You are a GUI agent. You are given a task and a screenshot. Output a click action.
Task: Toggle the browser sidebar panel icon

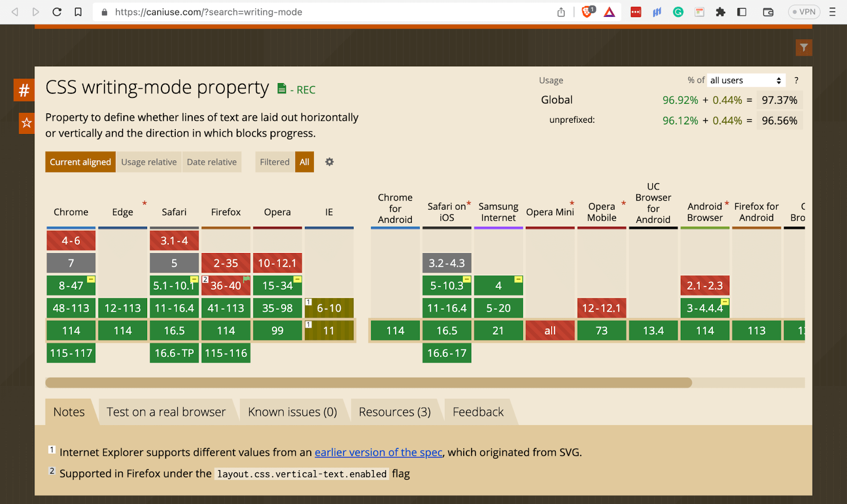[x=742, y=12]
